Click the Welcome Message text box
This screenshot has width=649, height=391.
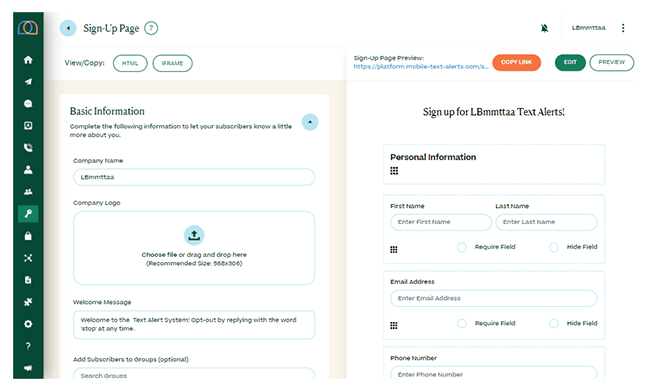pos(194,324)
